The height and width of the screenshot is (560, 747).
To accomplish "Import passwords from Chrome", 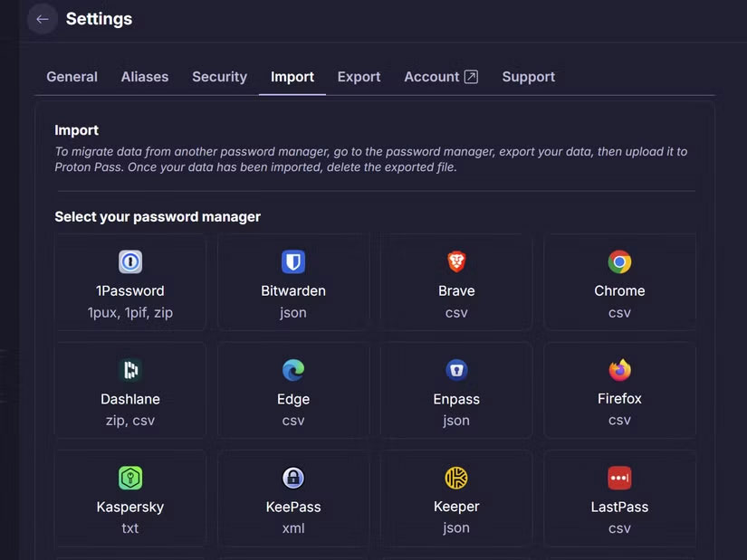I will [619, 282].
